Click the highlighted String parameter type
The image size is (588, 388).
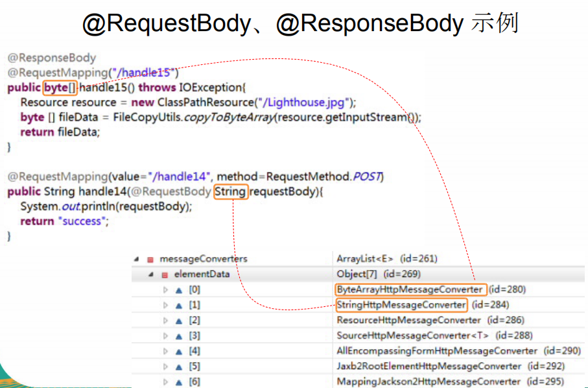pyautogui.click(x=230, y=192)
